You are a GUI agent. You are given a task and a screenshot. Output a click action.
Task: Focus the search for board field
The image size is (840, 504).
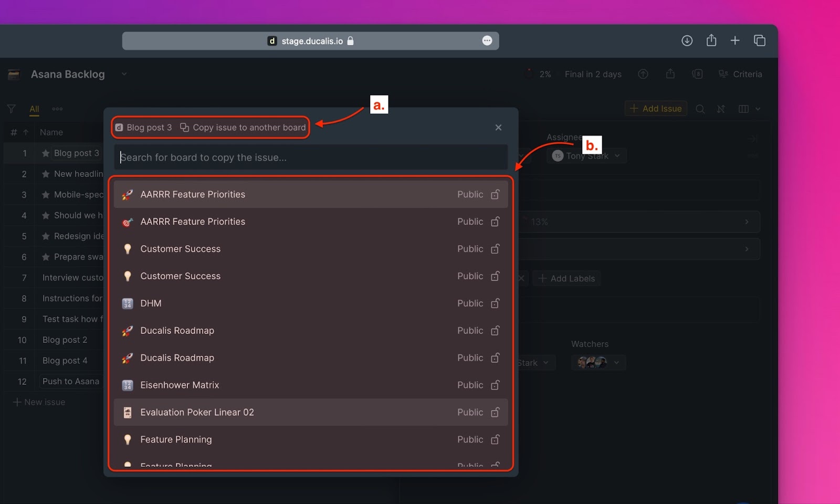[311, 157]
